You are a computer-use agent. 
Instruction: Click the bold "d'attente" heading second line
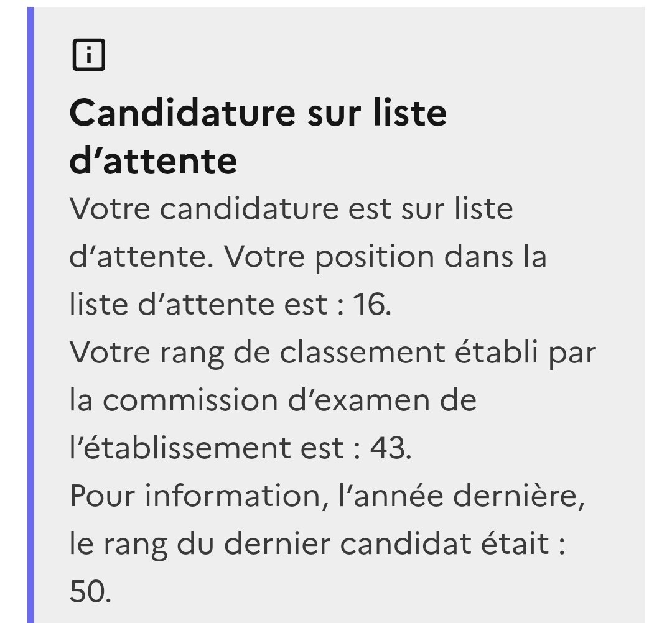pos(153,161)
